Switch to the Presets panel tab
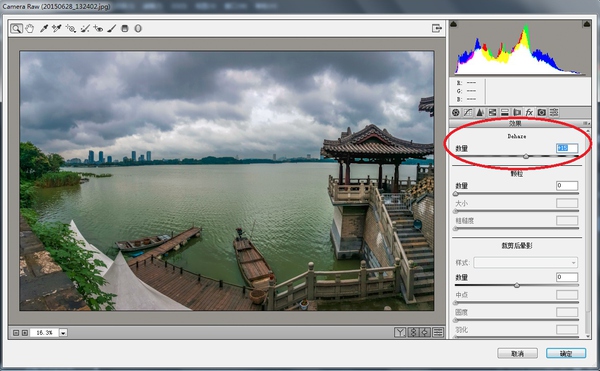Screen dimensions: 600x371 (x=554, y=112)
